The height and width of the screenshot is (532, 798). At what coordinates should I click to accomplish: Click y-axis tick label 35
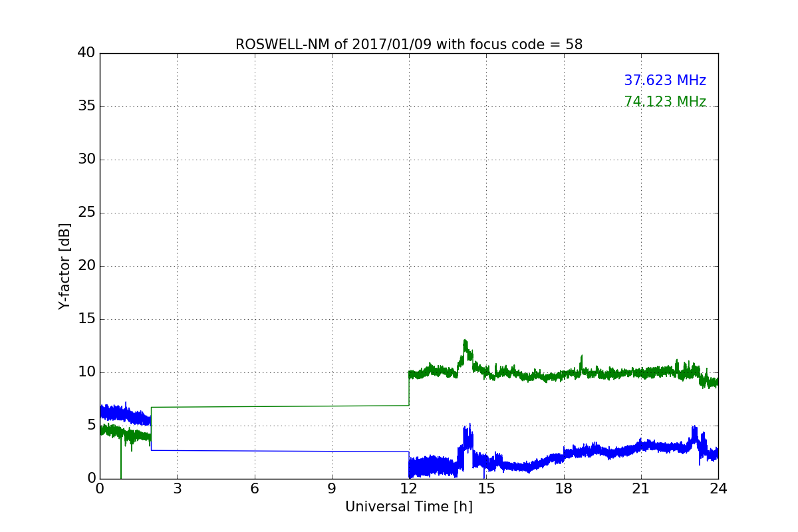(87, 106)
